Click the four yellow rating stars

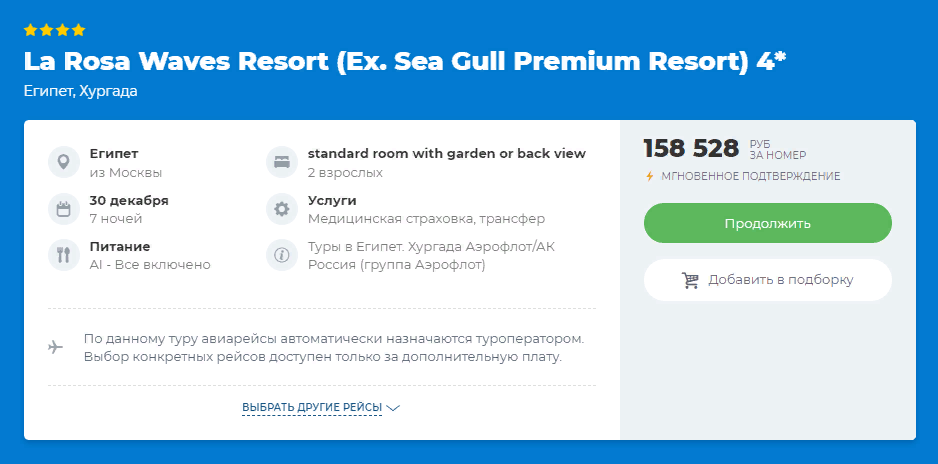coord(55,30)
